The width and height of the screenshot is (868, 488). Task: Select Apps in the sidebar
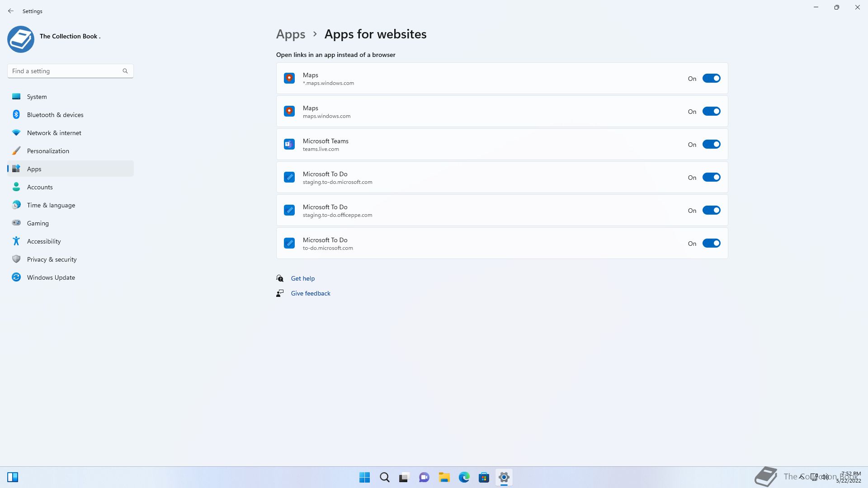71,169
